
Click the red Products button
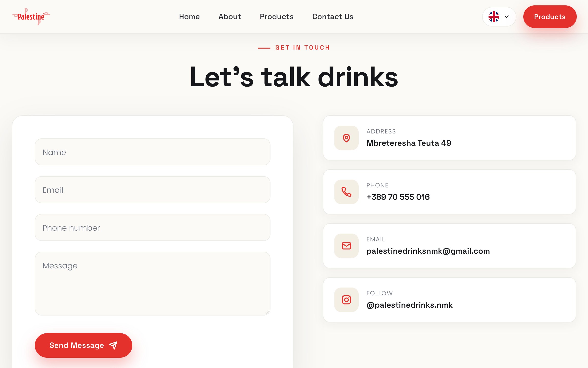550,17
